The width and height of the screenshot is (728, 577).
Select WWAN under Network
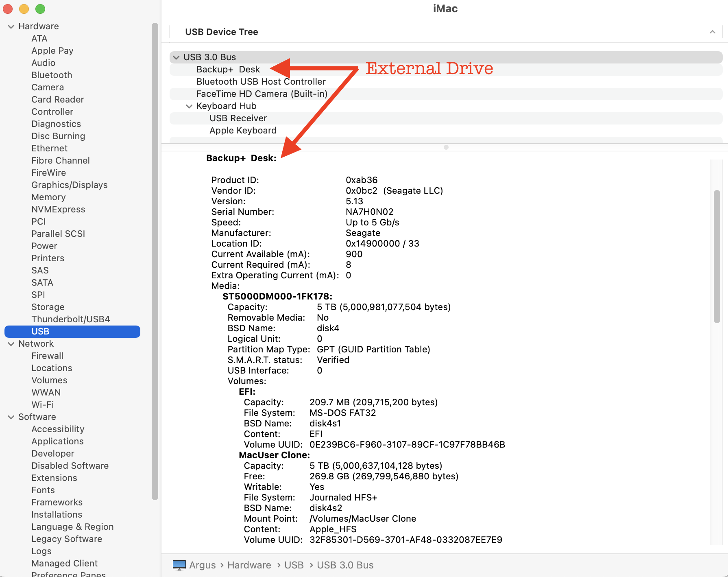pyautogui.click(x=46, y=393)
